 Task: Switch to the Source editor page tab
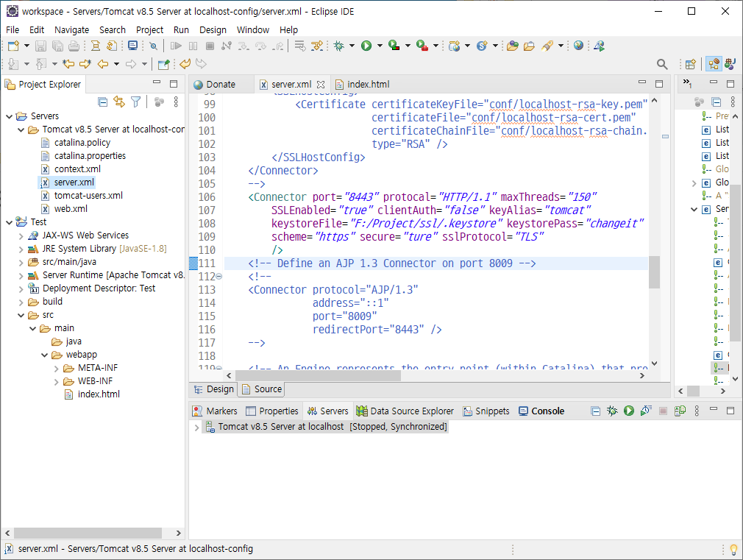(262, 389)
